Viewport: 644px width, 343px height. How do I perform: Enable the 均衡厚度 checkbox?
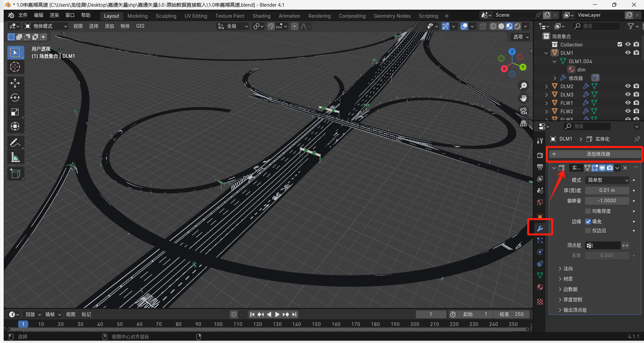[x=588, y=211]
